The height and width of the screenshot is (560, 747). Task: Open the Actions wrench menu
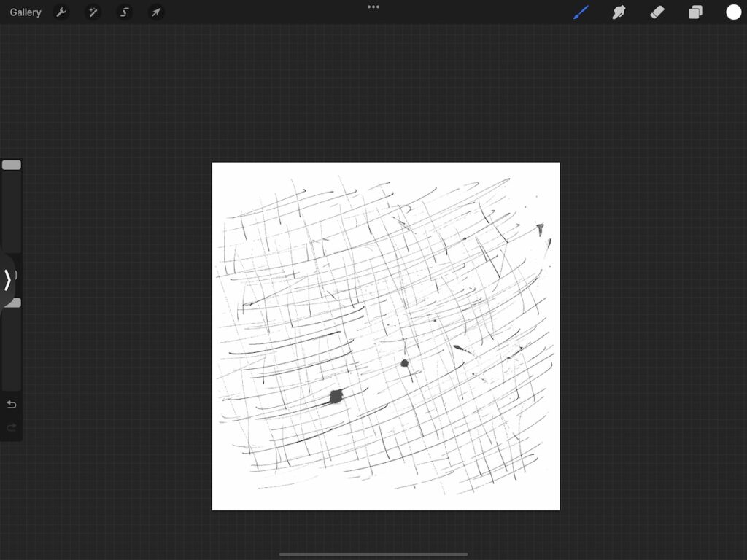coord(62,12)
